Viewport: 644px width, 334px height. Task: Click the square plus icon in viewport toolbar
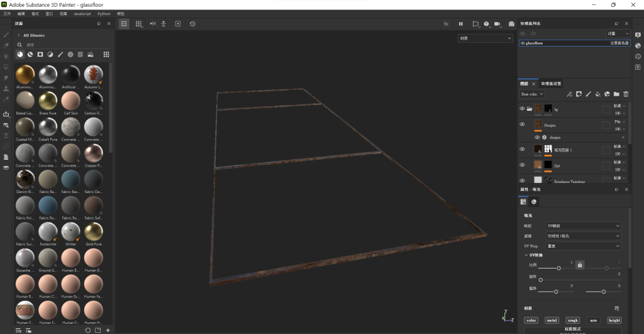point(178,24)
